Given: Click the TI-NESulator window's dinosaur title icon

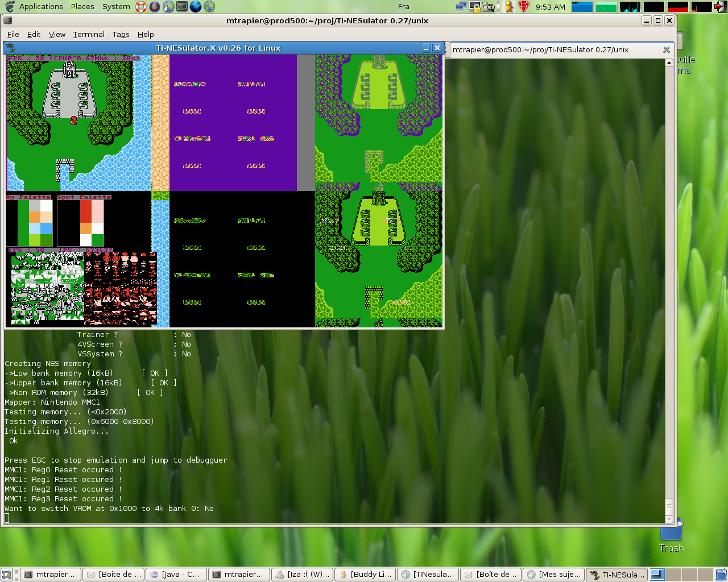Looking at the screenshot, I should (x=11, y=48).
